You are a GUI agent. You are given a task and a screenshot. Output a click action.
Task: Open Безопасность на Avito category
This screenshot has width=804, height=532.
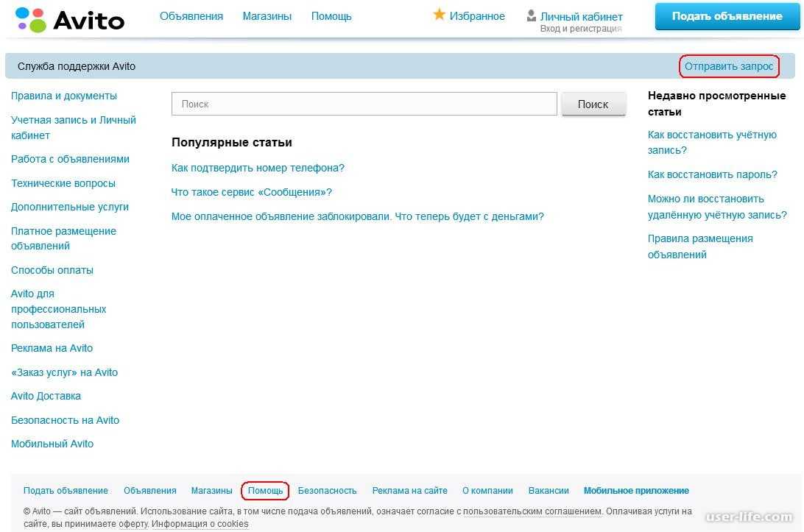click(65, 420)
